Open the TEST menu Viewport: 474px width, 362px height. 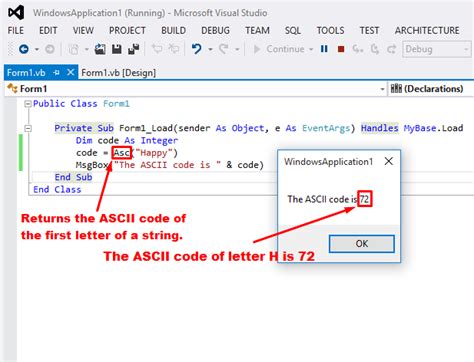369,31
